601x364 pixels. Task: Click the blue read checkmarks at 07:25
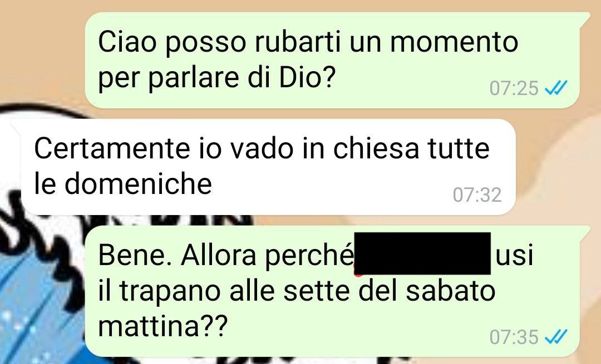(555, 88)
